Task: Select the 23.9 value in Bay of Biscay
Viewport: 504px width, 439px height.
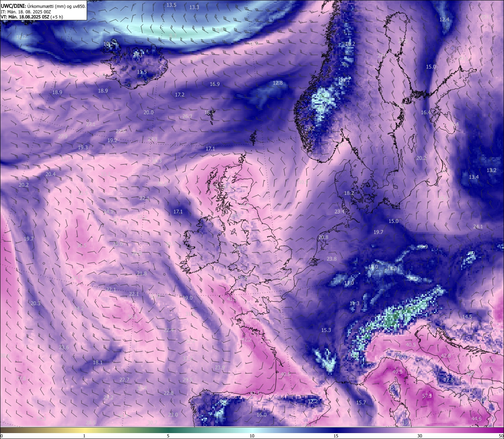Action: 220,367
